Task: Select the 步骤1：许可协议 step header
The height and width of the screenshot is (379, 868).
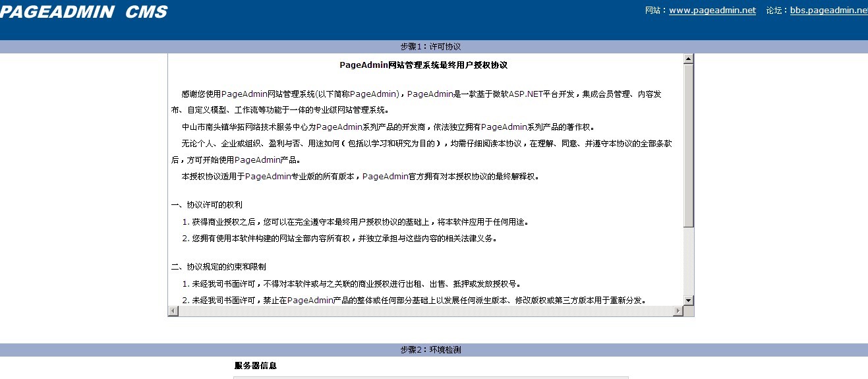Action: pyautogui.click(x=430, y=47)
